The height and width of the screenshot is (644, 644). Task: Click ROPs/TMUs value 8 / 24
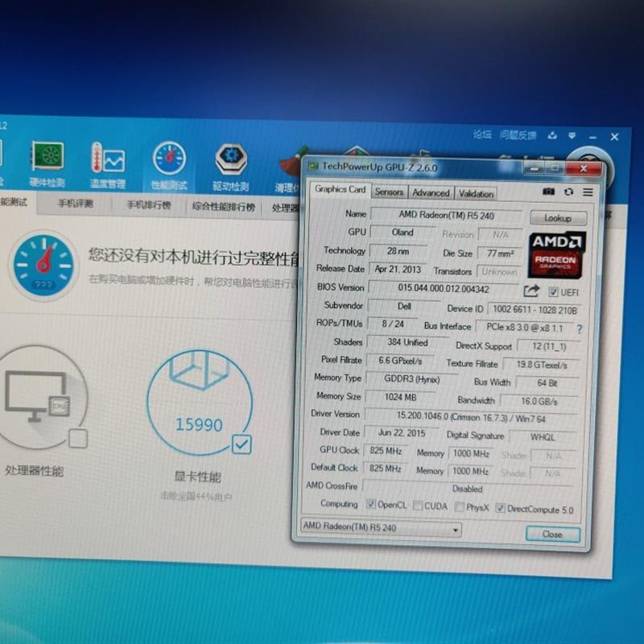[393, 324]
